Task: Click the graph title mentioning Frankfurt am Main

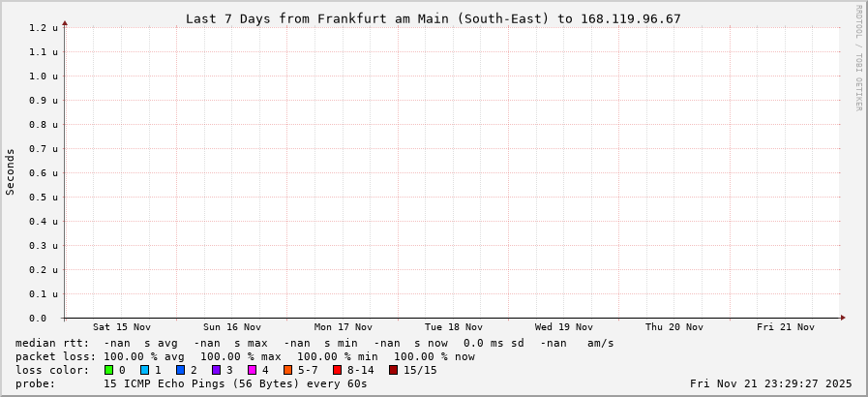Action: [x=433, y=18]
